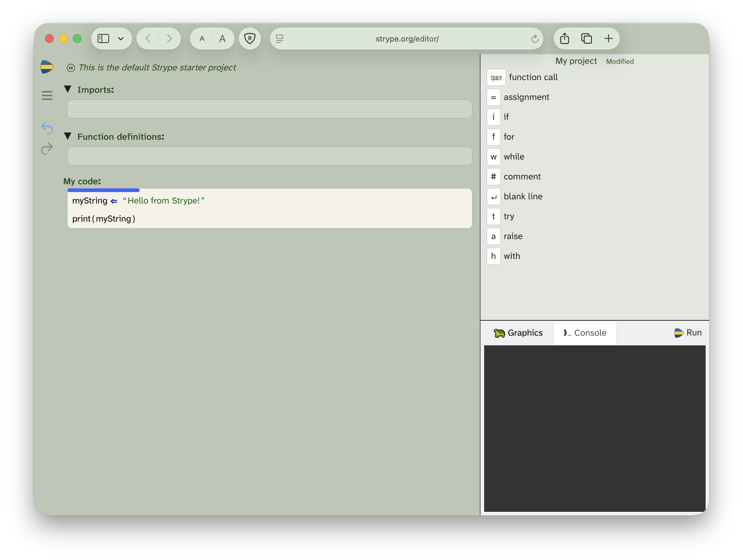The width and height of the screenshot is (743, 560).
Task: Click the "comment" command label
Action: pyautogui.click(x=522, y=176)
